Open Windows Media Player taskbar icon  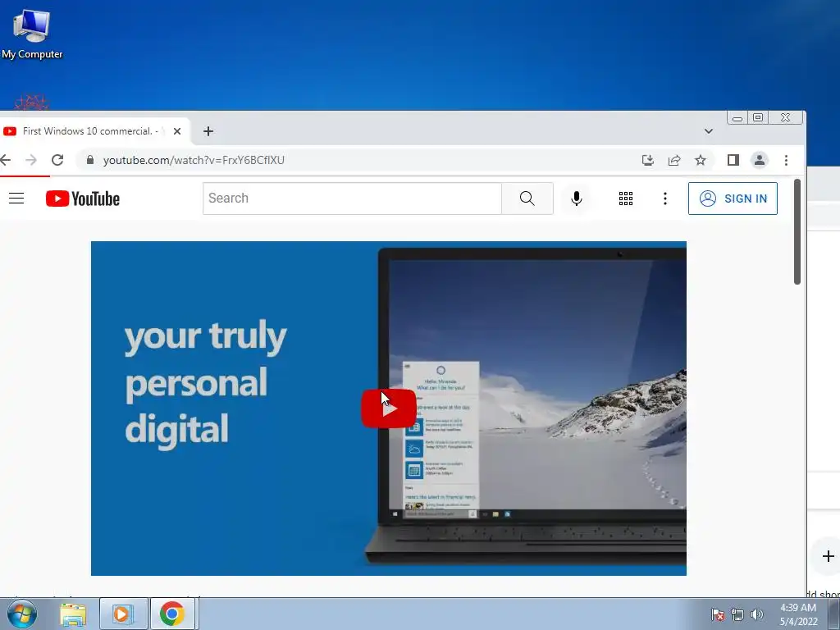[x=123, y=614]
